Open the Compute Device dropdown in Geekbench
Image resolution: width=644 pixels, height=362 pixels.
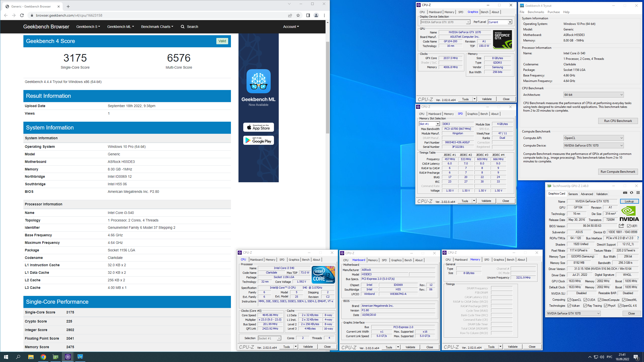(593, 146)
